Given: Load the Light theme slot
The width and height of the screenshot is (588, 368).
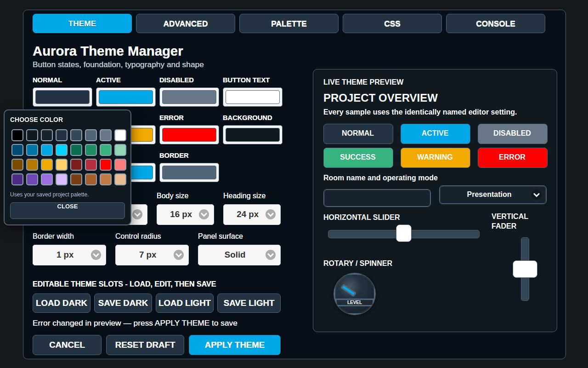Looking at the screenshot, I should tap(185, 303).
